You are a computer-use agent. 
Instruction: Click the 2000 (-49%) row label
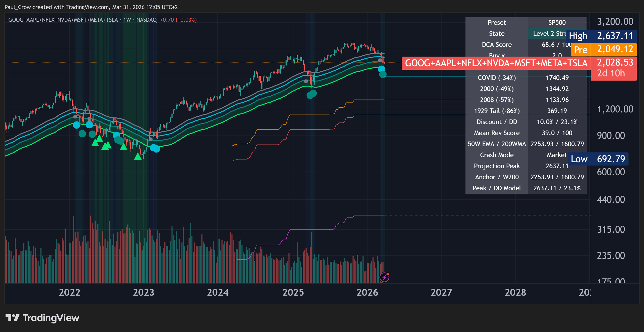(x=497, y=89)
